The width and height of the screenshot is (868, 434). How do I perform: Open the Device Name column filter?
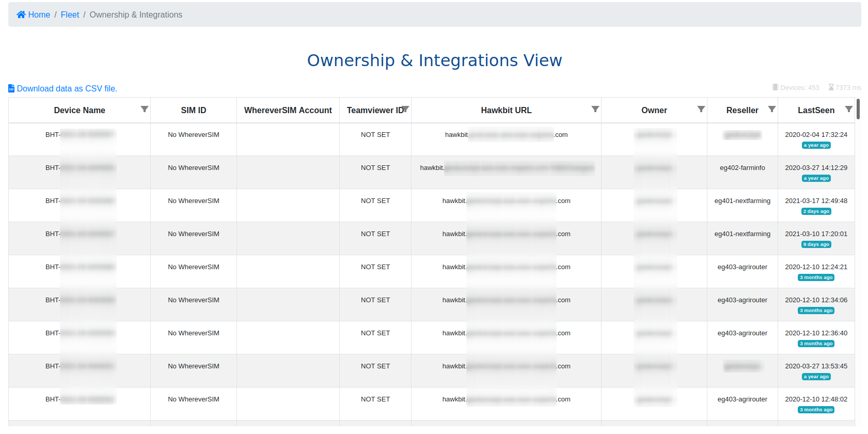145,109
